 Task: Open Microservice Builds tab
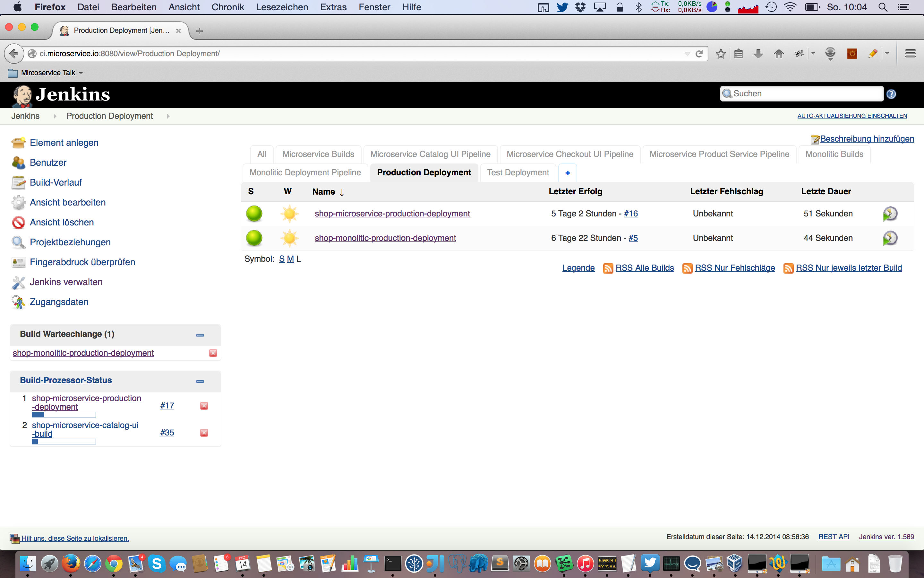click(x=319, y=154)
